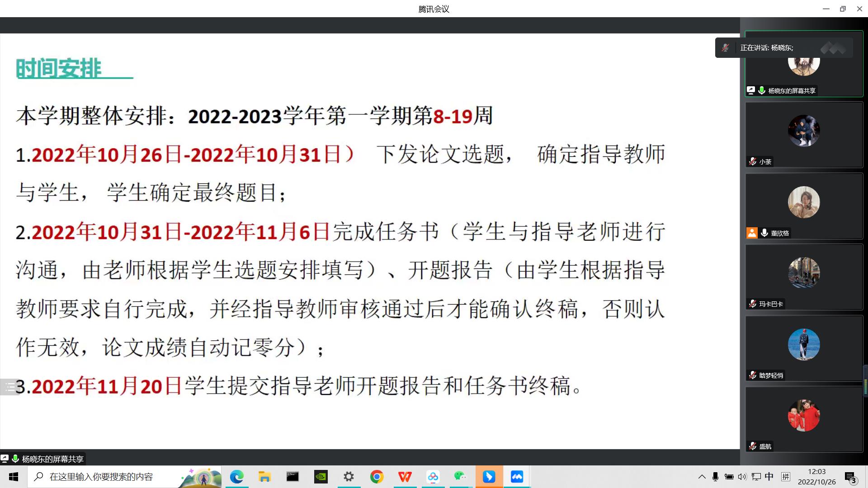868x488 pixels.
Task: Open the notification center with 3 alerts
Action: click(850, 478)
